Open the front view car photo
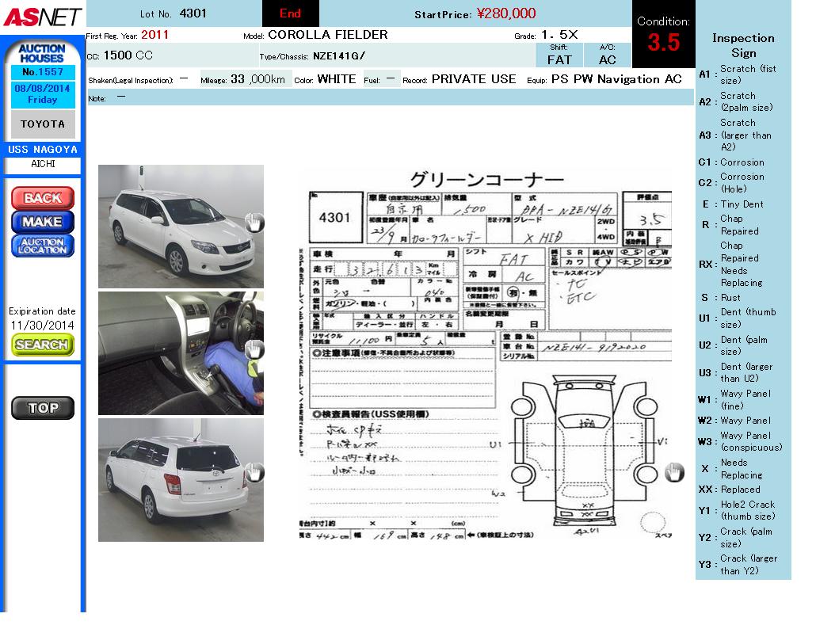Viewport: 816px width, 644px height. click(181, 226)
